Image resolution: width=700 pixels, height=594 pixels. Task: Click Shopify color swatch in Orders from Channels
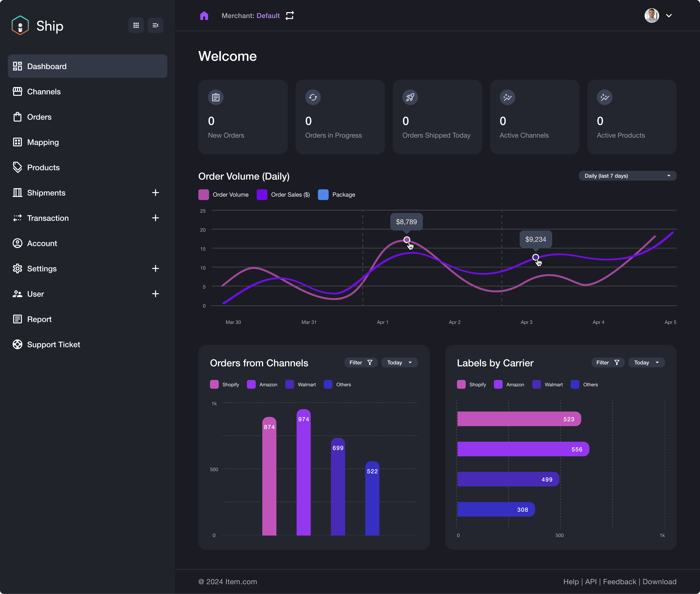click(214, 385)
